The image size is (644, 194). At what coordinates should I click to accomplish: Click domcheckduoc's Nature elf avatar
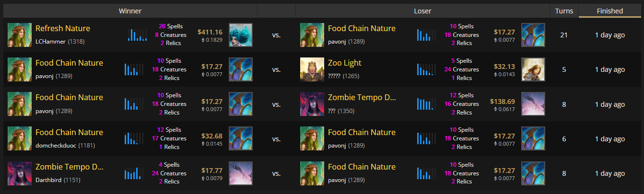[20, 139]
